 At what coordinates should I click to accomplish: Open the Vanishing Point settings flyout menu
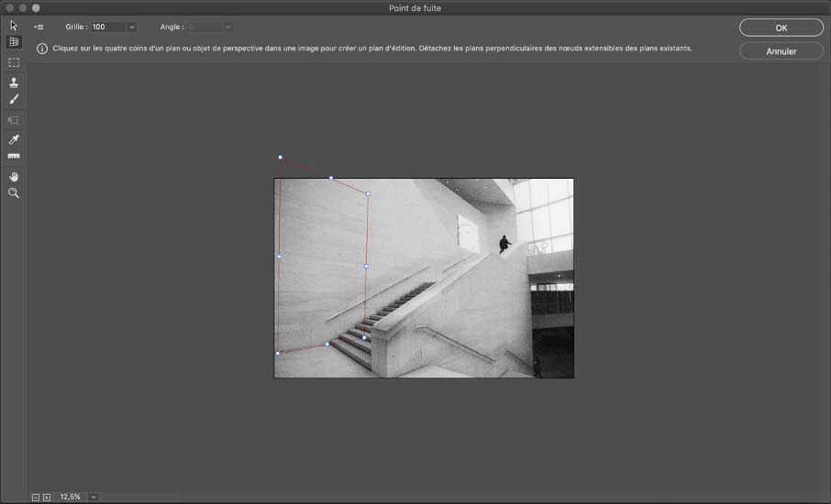coord(39,27)
